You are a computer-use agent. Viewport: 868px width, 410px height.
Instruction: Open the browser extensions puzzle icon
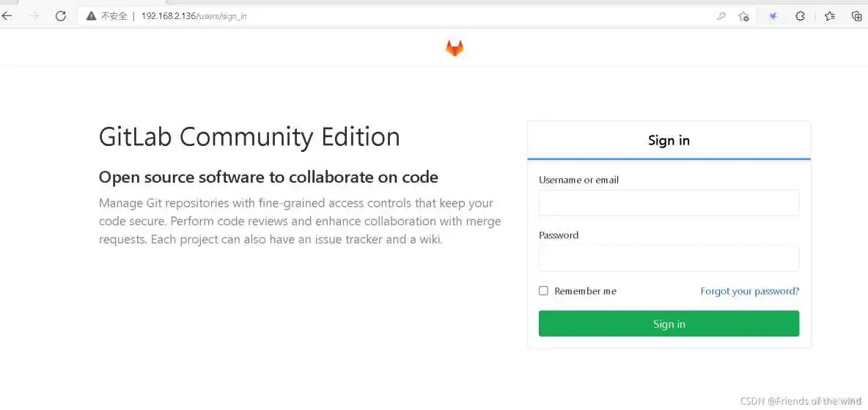801,15
